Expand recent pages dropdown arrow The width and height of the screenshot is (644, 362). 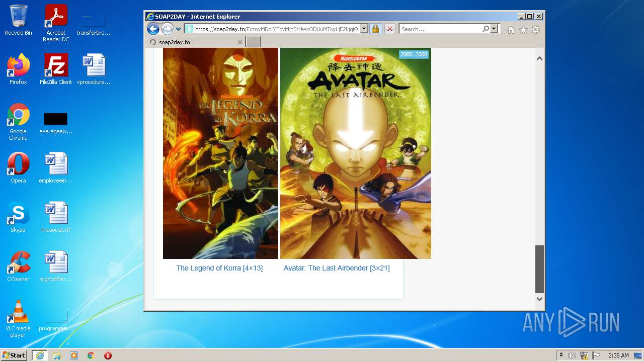click(x=178, y=29)
